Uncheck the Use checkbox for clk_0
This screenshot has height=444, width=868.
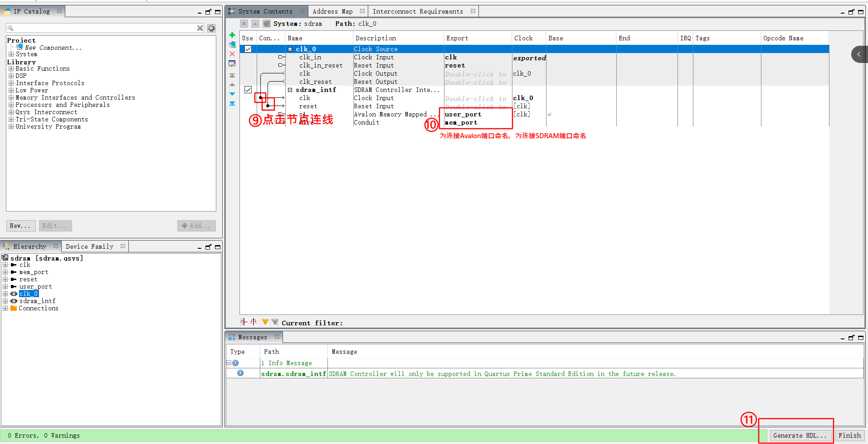point(248,48)
